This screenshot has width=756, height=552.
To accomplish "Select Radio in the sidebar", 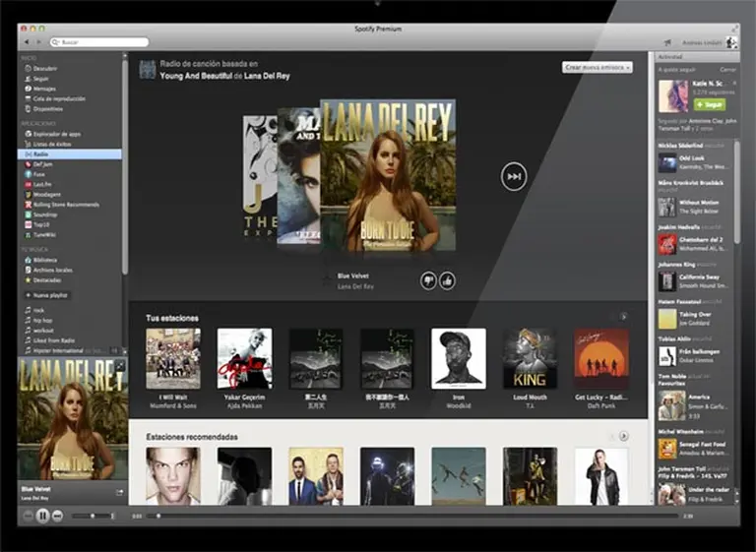I will pyautogui.click(x=70, y=154).
